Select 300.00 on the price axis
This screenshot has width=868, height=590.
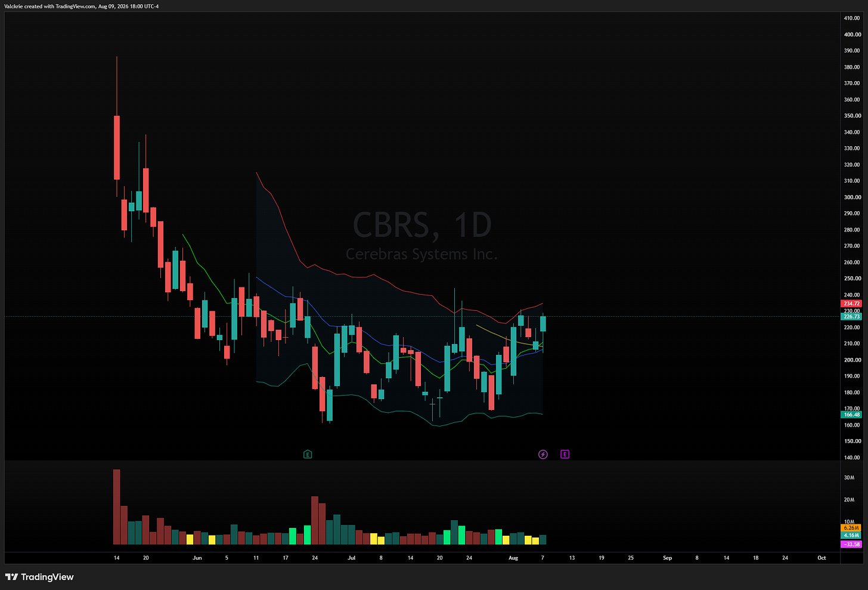click(x=852, y=197)
